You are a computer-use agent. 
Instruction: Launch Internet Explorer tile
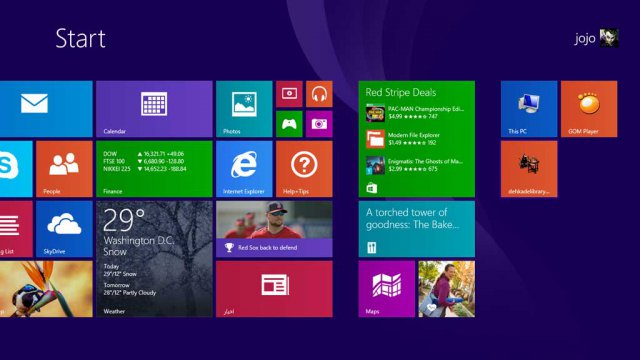(x=244, y=169)
